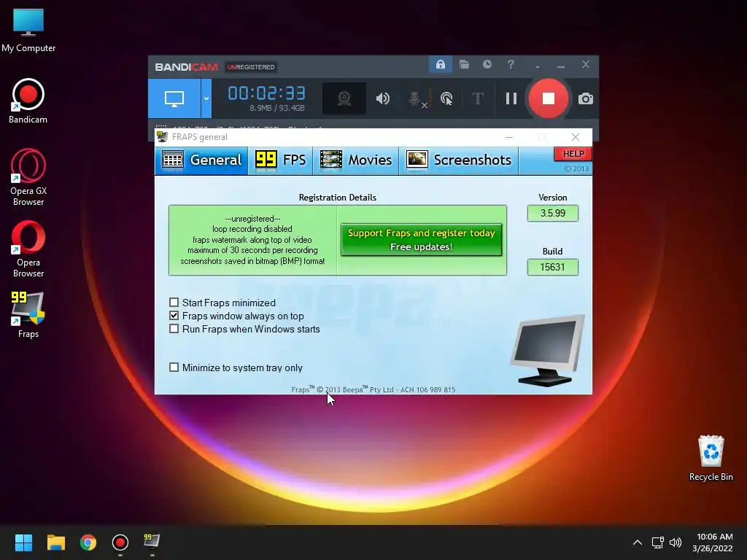The image size is (747, 560).
Task: Mute Bandicam speaker sound icon
Action: [382, 98]
